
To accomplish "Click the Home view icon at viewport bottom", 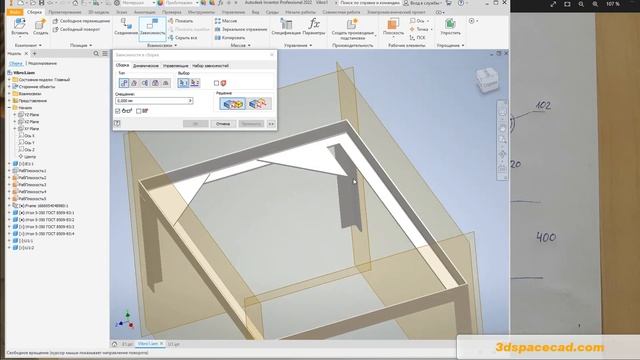I will [x=115, y=344].
